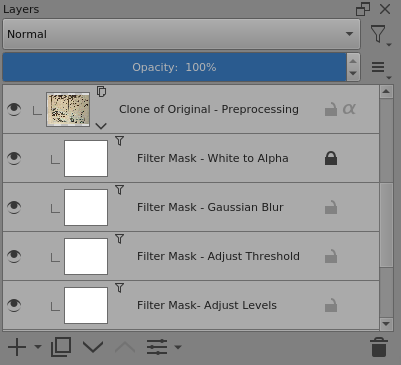This screenshot has height=365, width=401.
Task: Open layer properties sliders icon
Action: click(x=157, y=347)
